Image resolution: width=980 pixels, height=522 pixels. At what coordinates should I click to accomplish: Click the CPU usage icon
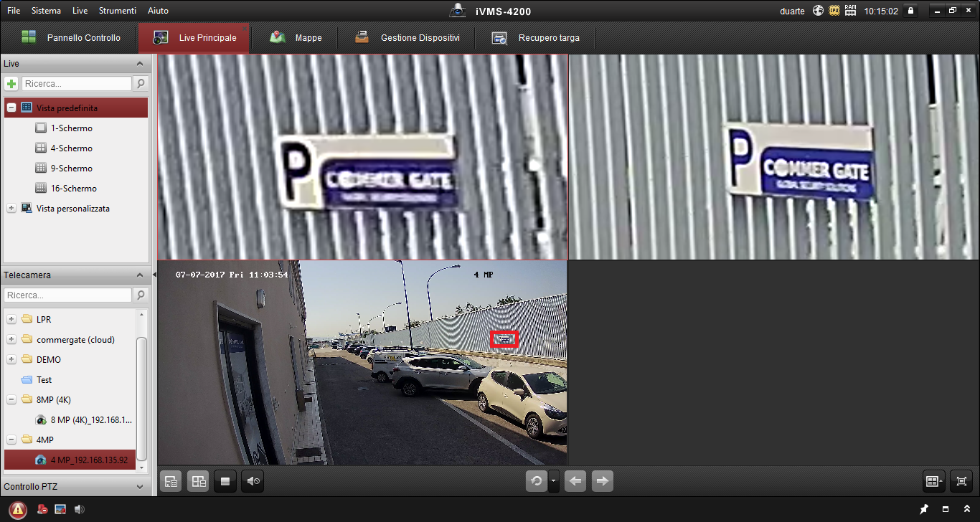834,11
